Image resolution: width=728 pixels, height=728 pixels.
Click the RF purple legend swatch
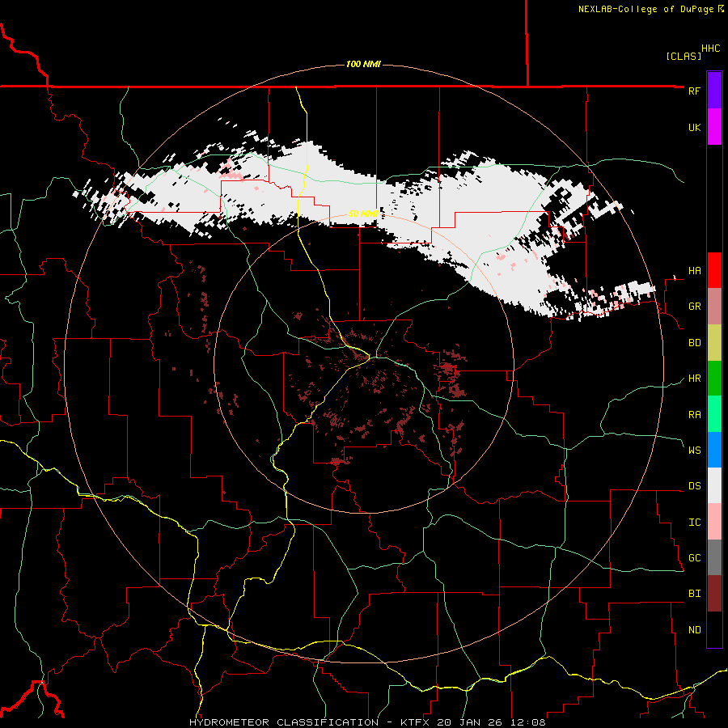[x=714, y=91]
